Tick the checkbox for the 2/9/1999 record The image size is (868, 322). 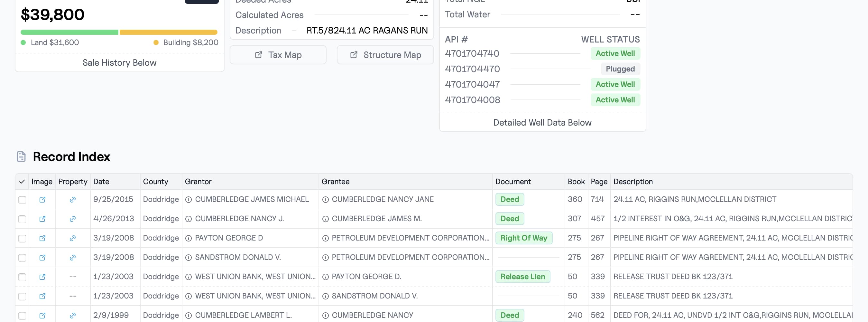click(22, 316)
